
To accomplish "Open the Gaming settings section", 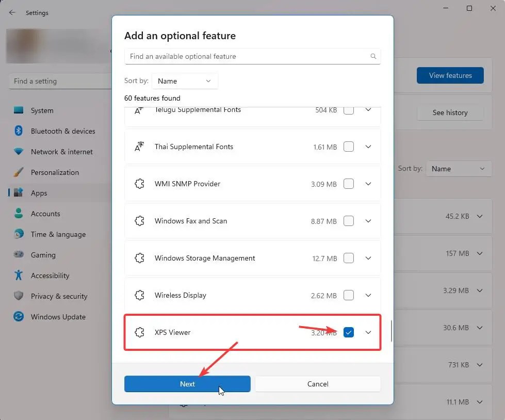I will point(43,255).
